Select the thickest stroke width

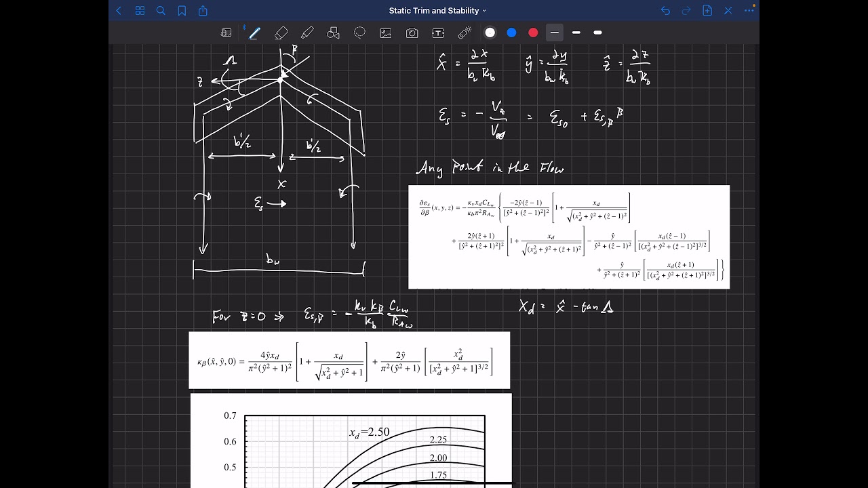pyautogui.click(x=597, y=33)
